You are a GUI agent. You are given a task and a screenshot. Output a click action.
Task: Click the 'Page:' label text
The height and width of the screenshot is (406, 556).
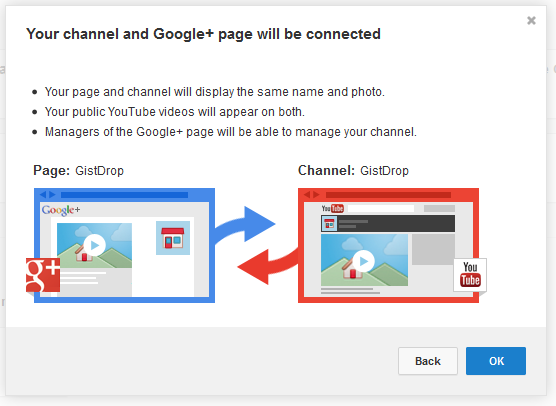point(52,171)
